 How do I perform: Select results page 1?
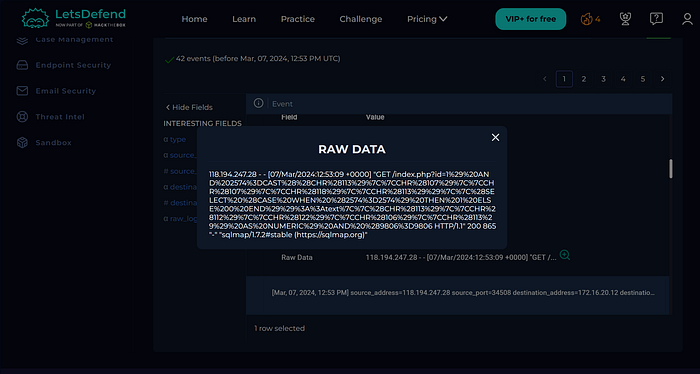564,79
